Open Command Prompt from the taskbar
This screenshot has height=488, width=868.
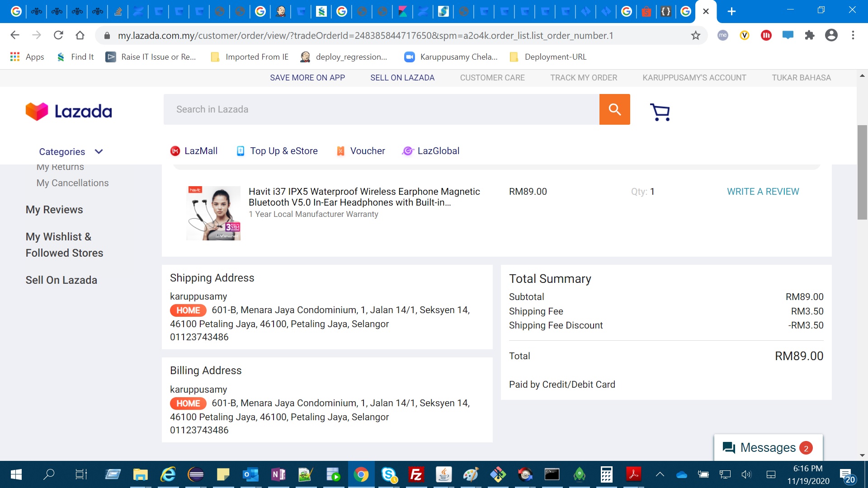click(552, 474)
